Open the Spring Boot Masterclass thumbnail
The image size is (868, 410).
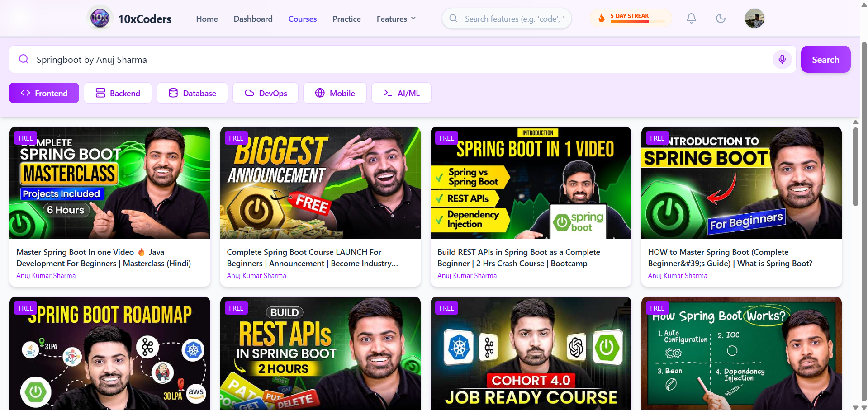click(x=110, y=183)
